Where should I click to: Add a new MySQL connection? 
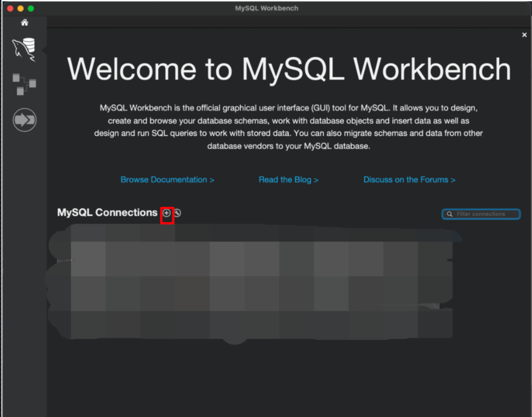point(167,213)
